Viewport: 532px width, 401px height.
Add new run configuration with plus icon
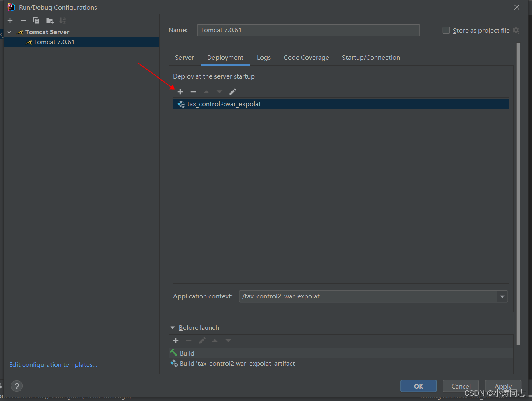click(10, 21)
